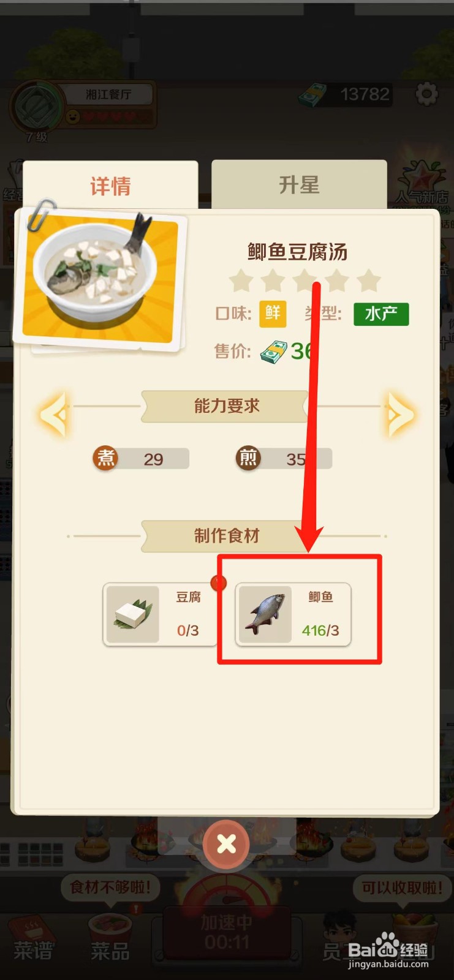Image resolution: width=454 pixels, height=980 pixels.
Task: Open the settings gear icon
Action: click(x=427, y=94)
